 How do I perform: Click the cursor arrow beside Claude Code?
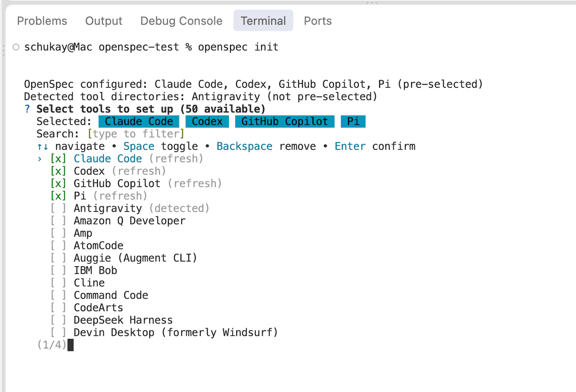click(x=40, y=159)
